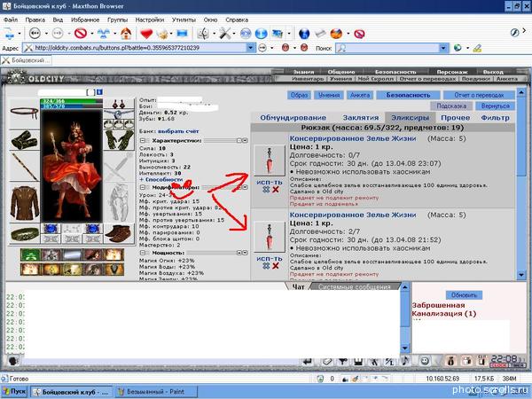Click the music note sound icon

pyautogui.click(x=404, y=361)
